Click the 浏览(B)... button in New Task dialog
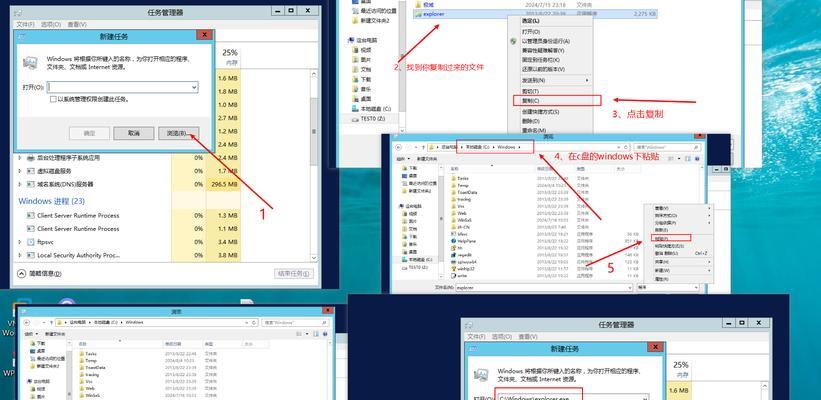Viewport: 821px width, 400px height. [x=178, y=133]
